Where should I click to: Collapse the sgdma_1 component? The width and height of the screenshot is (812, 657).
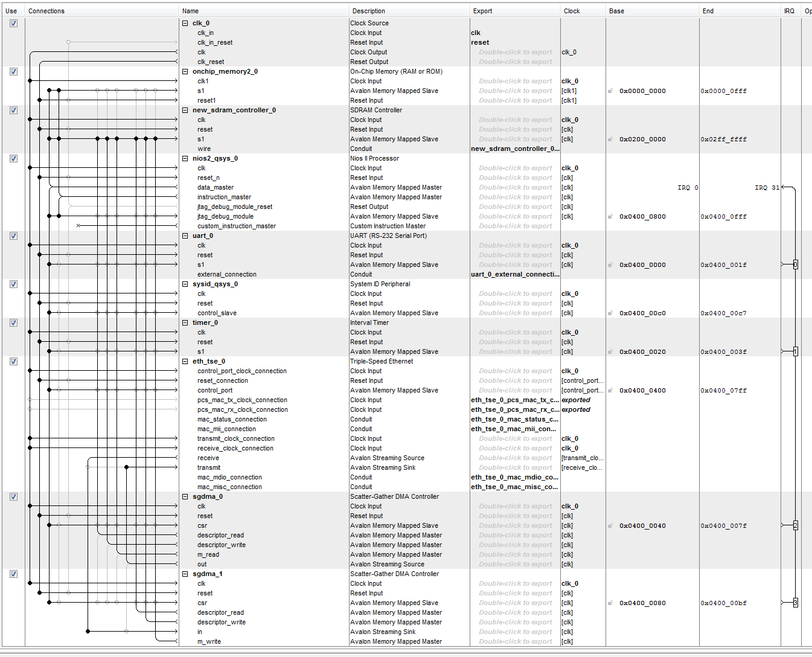(x=185, y=574)
